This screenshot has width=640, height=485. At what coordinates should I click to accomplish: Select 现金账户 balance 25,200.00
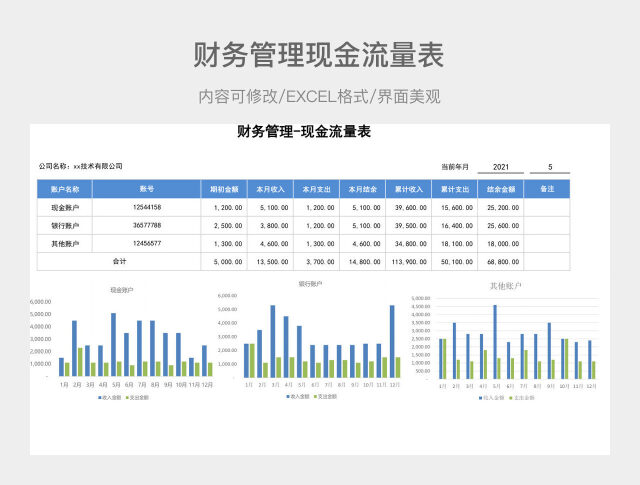(503, 207)
